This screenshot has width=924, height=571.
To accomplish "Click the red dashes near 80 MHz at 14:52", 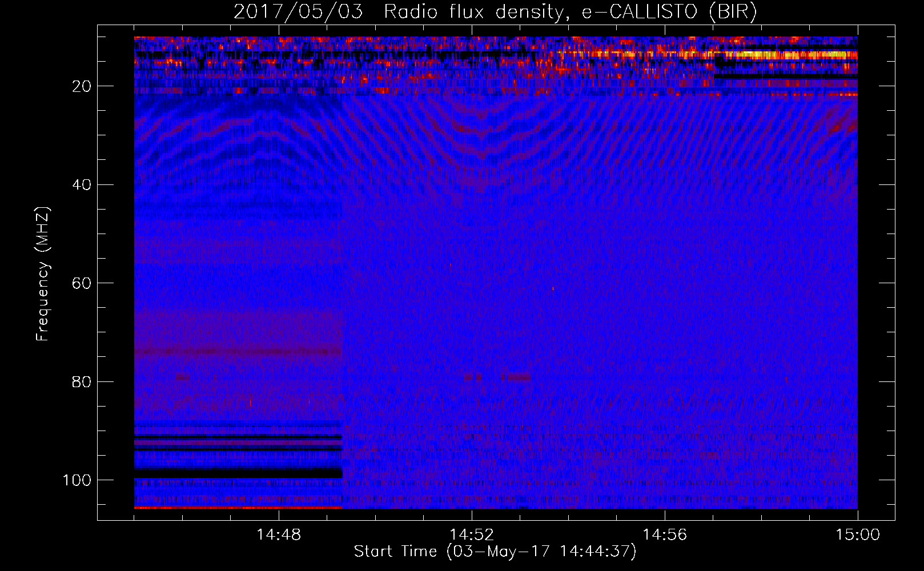I will tap(497, 377).
